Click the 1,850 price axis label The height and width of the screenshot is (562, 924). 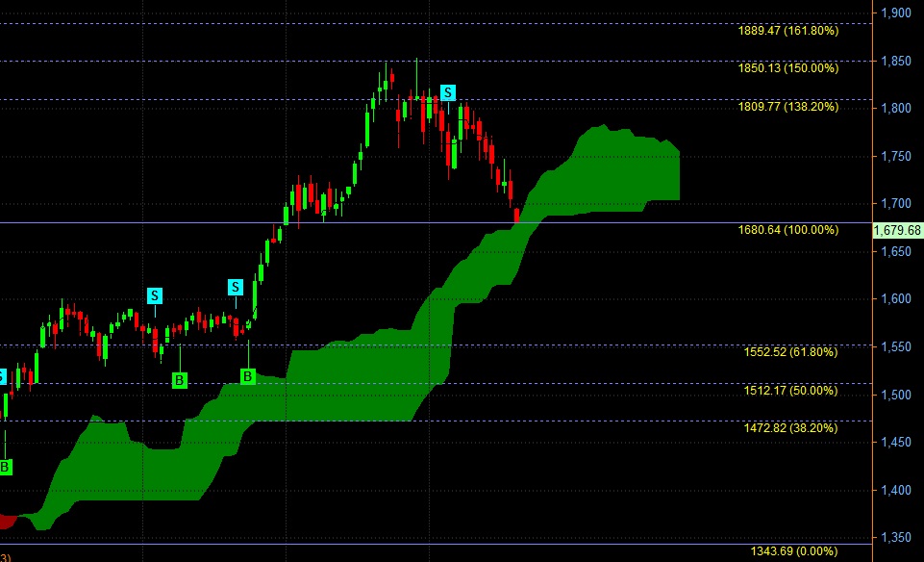pyautogui.click(x=896, y=61)
